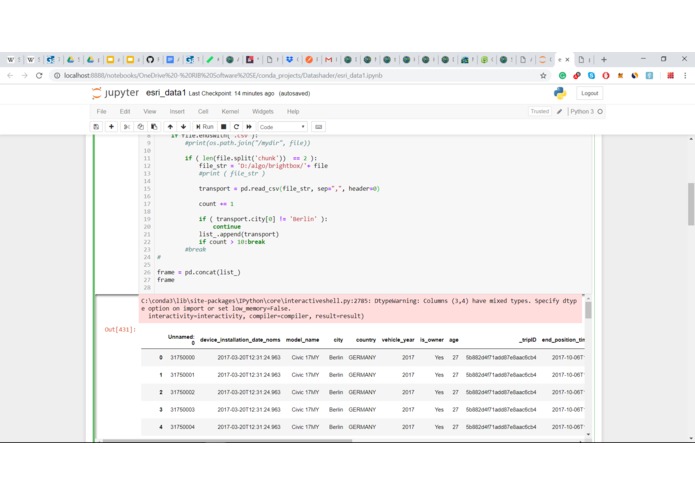This screenshot has width=695, height=494.
Task: Save notebook with the floppy disk icon
Action: [96, 127]
